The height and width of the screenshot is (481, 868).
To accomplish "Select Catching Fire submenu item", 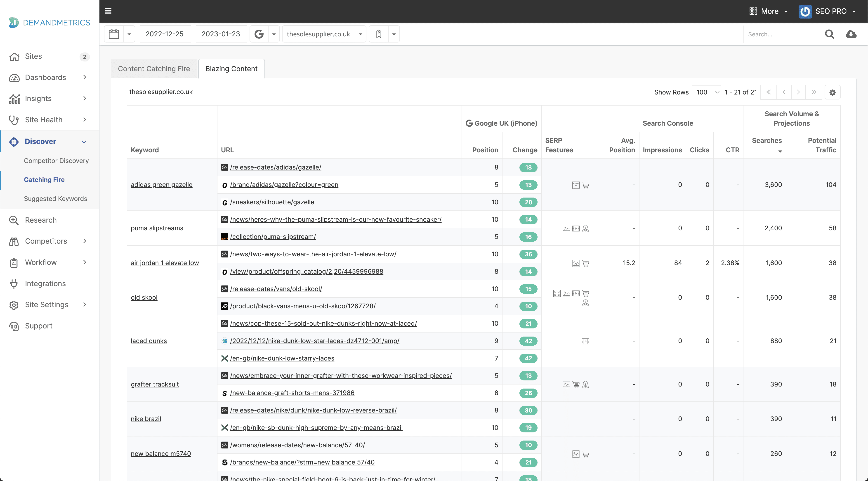I will point(44,180).
